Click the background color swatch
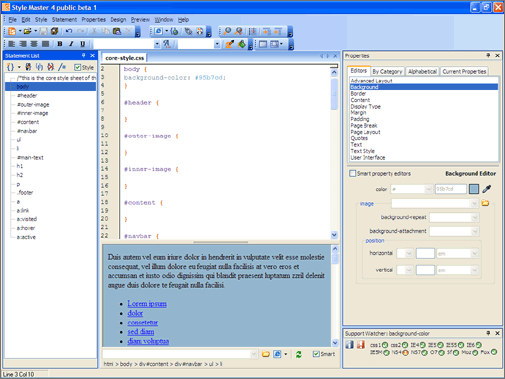This screenshot has height=379, width=505. pyautogui.click(x=474, y=189)
